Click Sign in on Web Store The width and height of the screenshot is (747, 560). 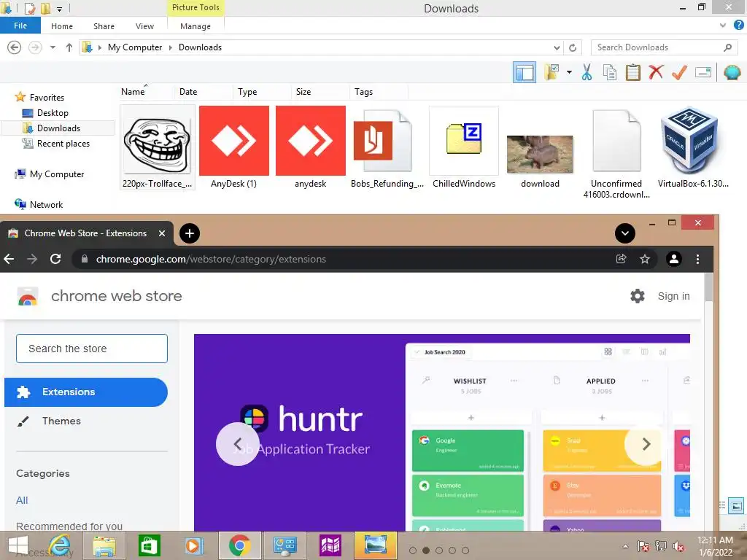click(x=673, y=296)
